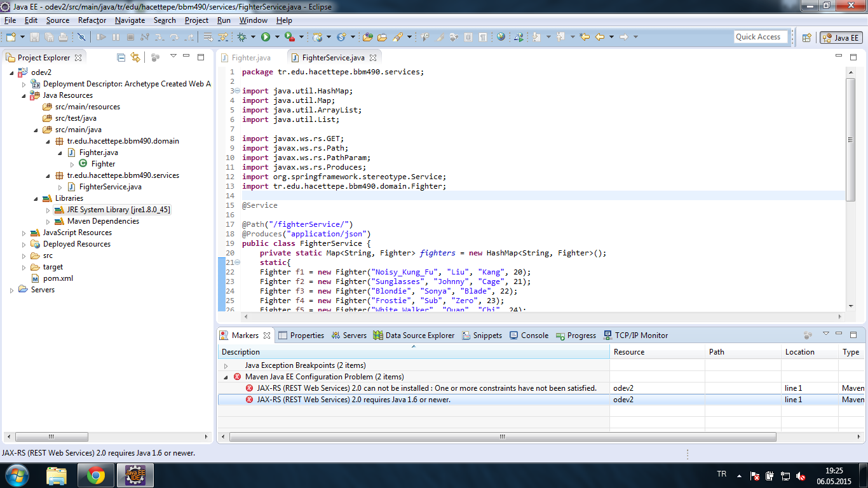
Task: Expand the Servers folder node
Action: tap(11, 290)
